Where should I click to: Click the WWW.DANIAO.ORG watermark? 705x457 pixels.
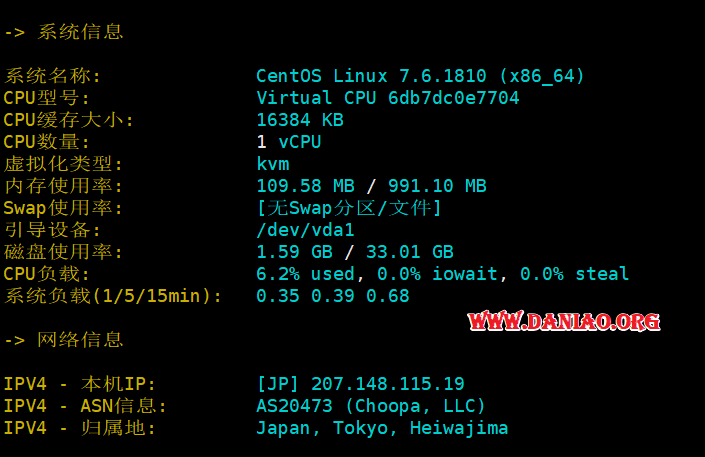(564, 321)
